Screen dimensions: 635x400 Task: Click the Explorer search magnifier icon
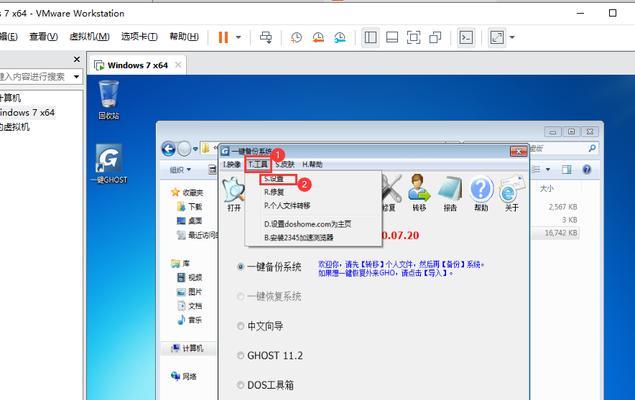(592, 149)
